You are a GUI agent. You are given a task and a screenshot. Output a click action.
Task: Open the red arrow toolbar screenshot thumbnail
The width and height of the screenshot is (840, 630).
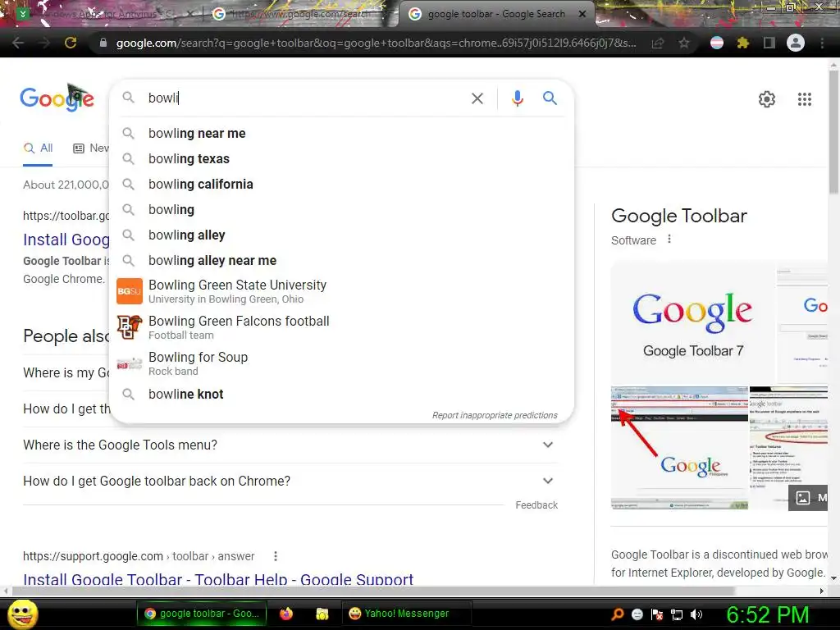coord(679,447)
